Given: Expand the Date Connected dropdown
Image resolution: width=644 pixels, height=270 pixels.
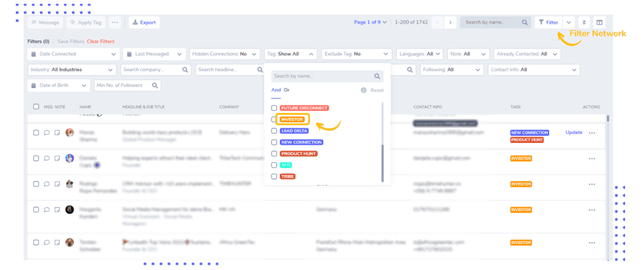Looking at the screenshot, I should coord(74,54).
